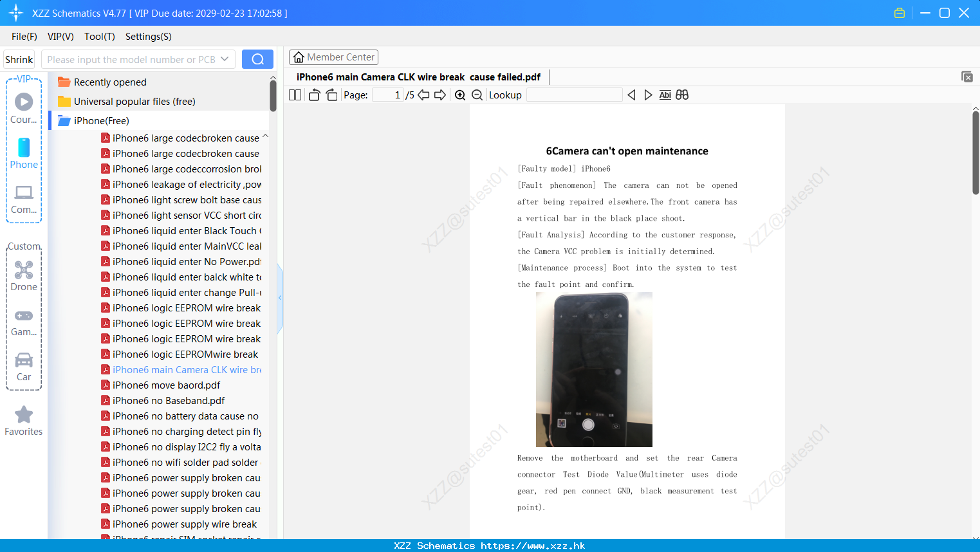
Task: Open iPhone6 leakage of electricity file
Action: [181, 185]
